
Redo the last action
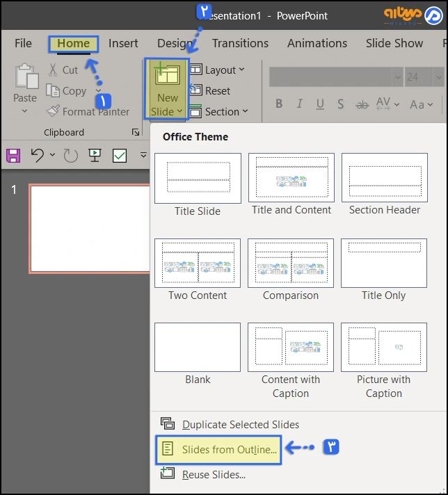click(x=70, y=156)
